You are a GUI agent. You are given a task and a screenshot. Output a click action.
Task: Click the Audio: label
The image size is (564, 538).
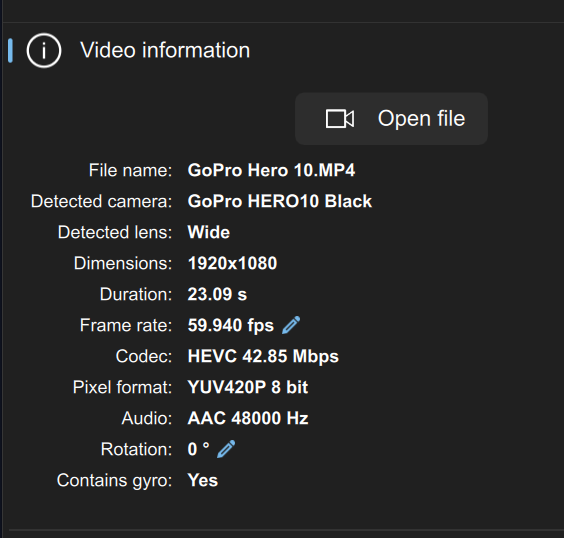coord(147,418)
